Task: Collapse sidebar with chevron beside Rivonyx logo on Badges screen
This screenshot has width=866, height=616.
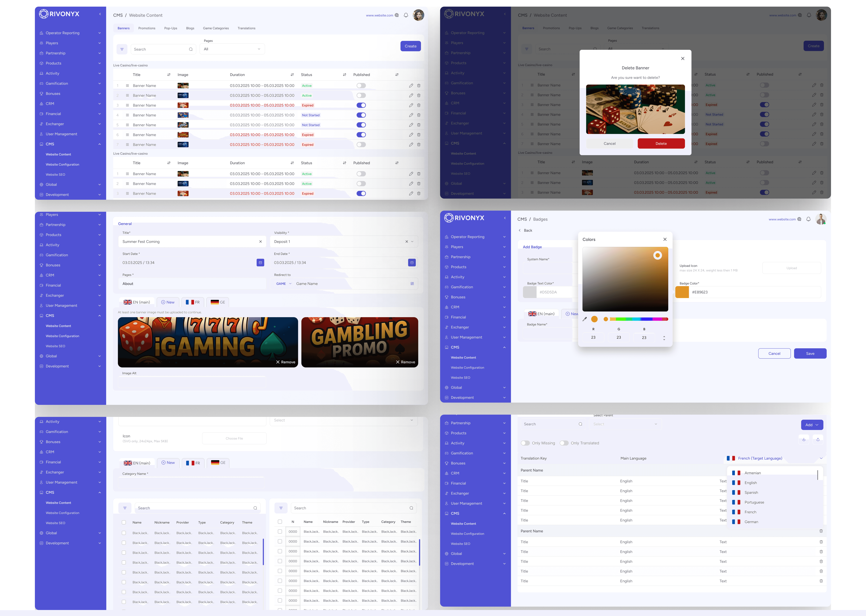Action: click(x=505, y=218)
